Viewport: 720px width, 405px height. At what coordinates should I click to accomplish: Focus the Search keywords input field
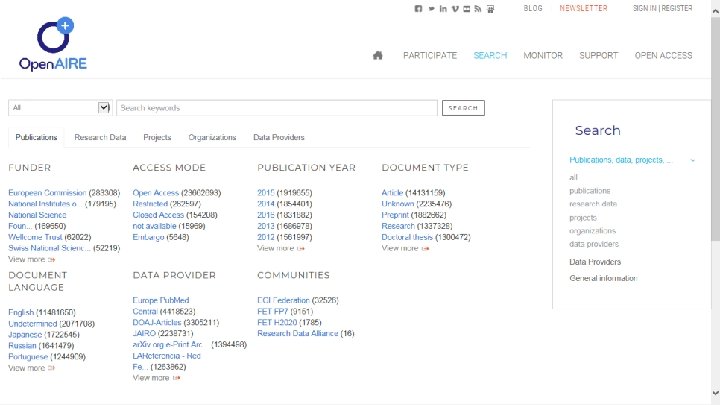(277, 108)
